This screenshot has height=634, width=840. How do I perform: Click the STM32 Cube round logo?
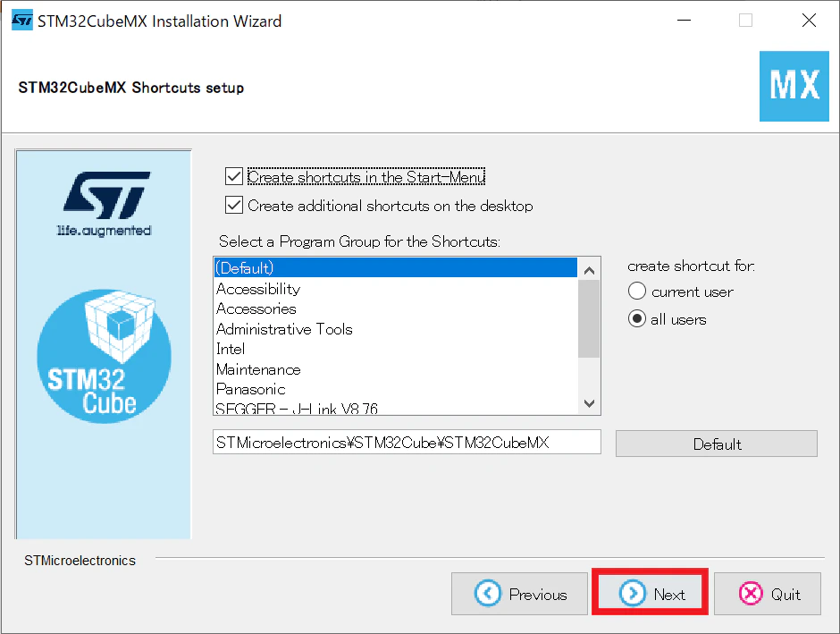pos(104,356)
